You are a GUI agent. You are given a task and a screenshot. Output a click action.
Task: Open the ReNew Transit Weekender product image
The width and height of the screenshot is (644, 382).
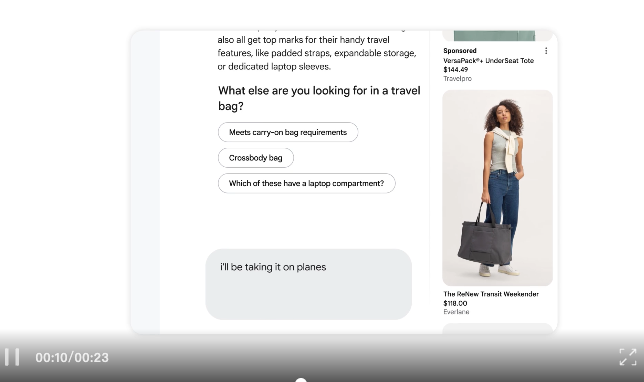pos(497,188)
